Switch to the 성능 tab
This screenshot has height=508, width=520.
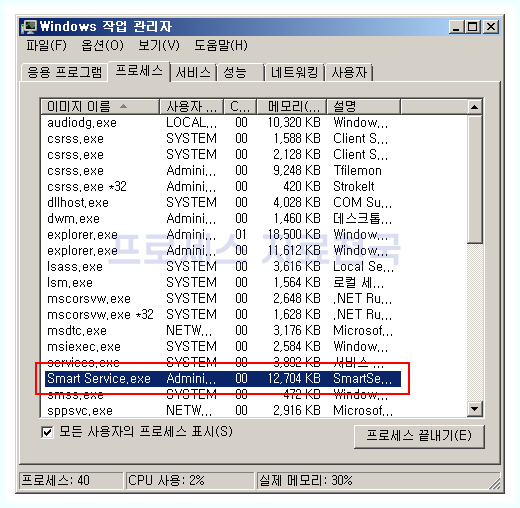[240, 72]
